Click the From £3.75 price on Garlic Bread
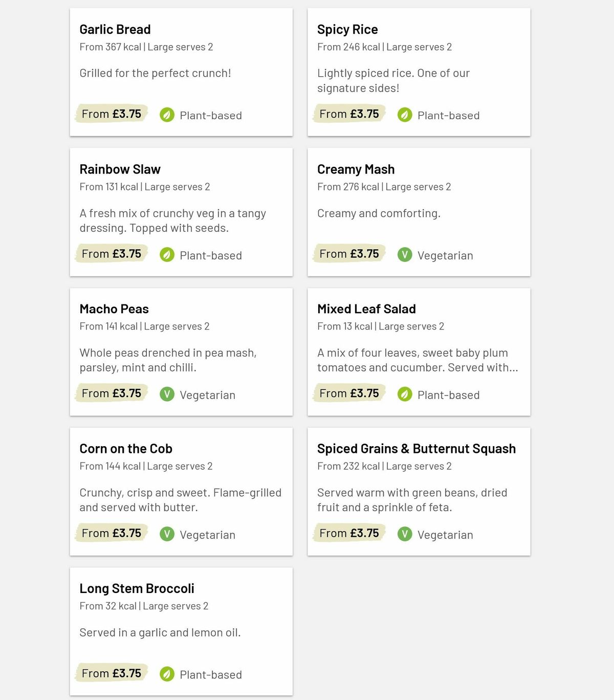This screenshot has width=614, height=700. click(x=111, y=114)
